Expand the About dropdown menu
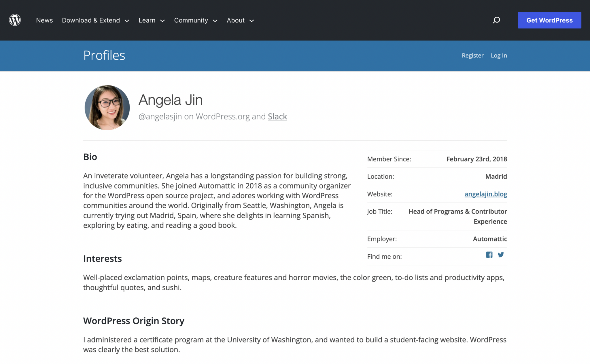590x364 pixels. (240, 20)
